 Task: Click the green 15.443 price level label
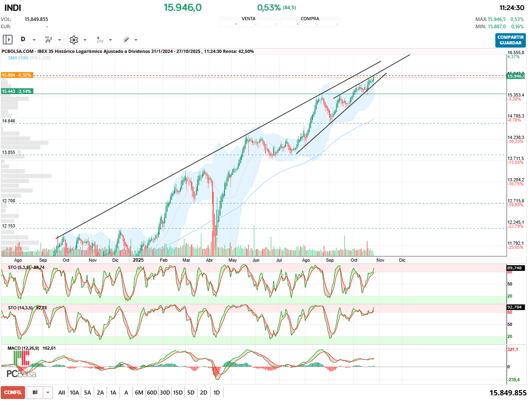point(17,91)
